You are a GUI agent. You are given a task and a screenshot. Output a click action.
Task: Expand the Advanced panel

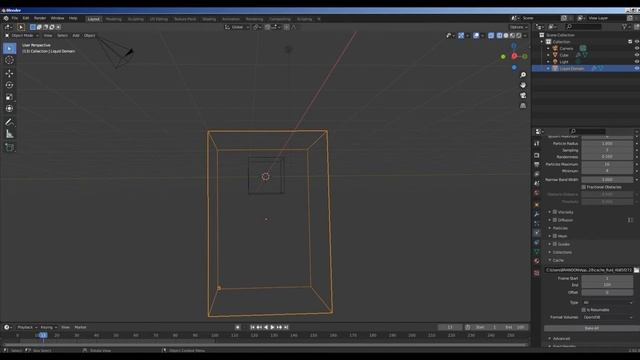pyautogui.click(x=550, y=339)
